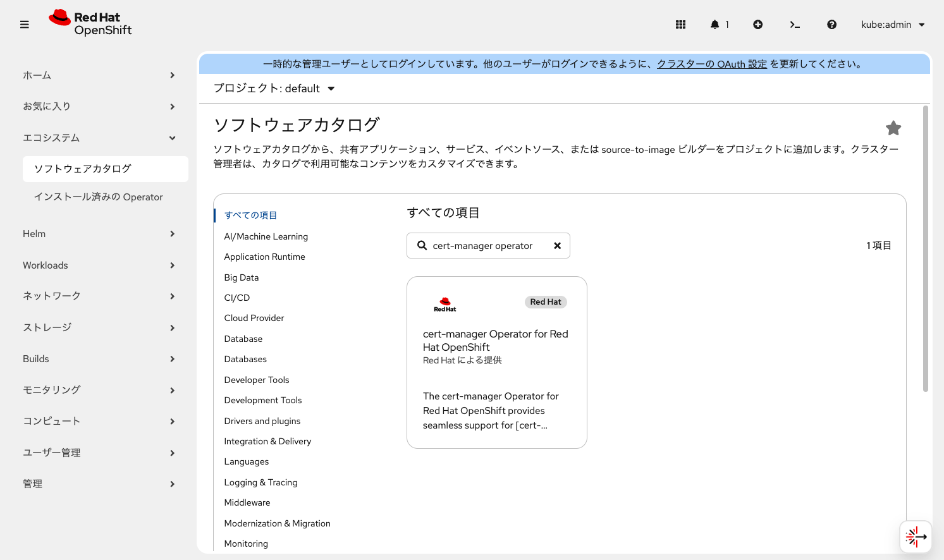944x560 pixels.
Task: Click inside the catalog search input field
Action: point(490,245)
